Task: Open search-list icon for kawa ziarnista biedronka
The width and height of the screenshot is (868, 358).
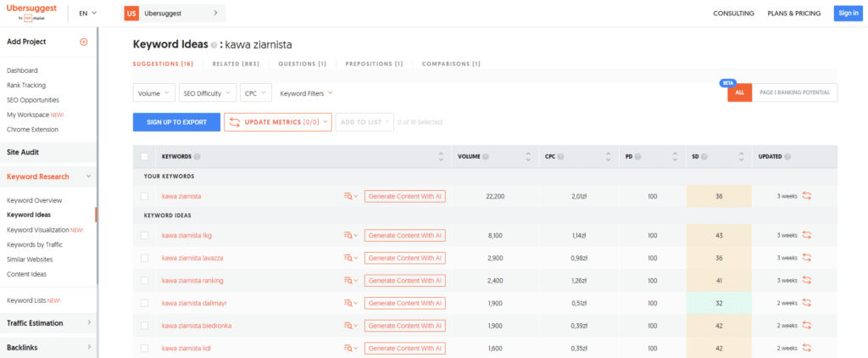Action: (350, 326)
